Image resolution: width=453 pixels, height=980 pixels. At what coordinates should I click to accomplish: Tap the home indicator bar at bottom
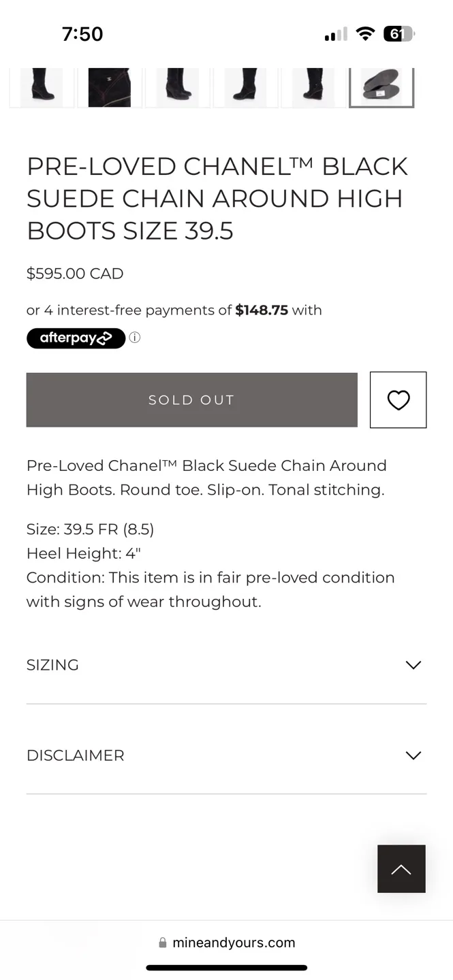[226, 967]
